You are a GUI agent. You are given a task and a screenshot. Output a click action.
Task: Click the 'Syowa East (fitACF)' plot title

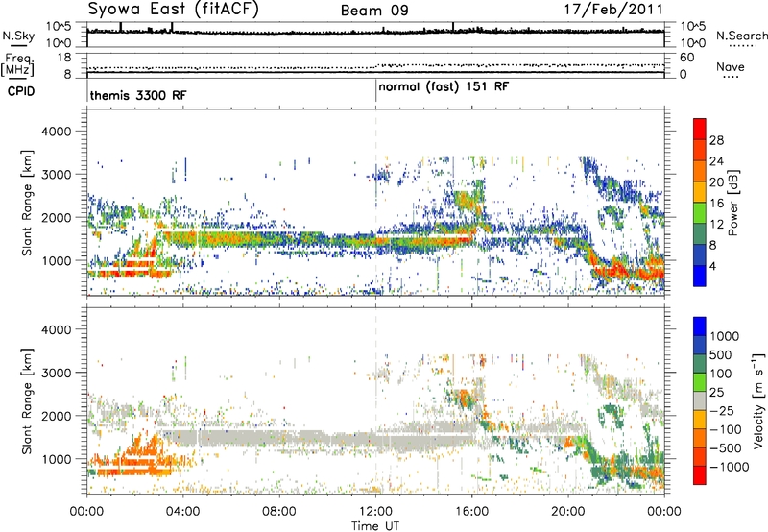coord(174,10)
